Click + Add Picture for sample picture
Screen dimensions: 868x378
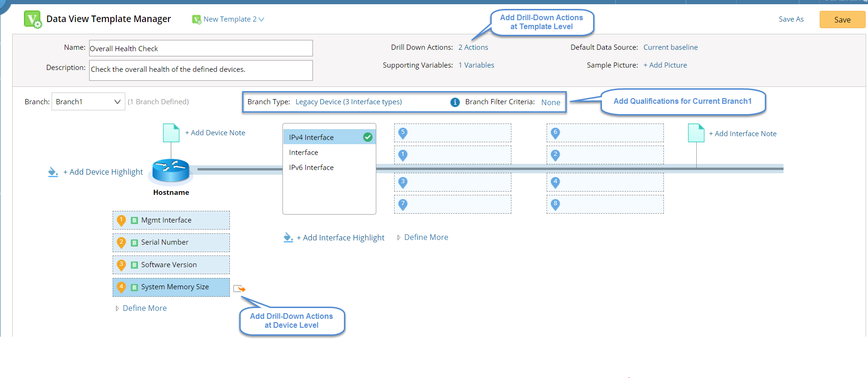click(x=665, y=65)
